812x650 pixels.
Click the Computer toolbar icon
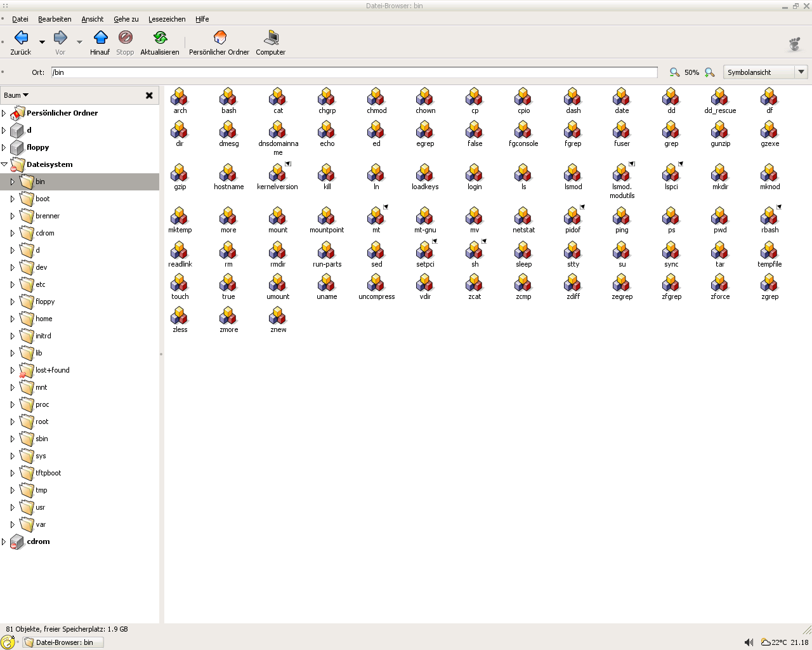(x=271, y=37)
